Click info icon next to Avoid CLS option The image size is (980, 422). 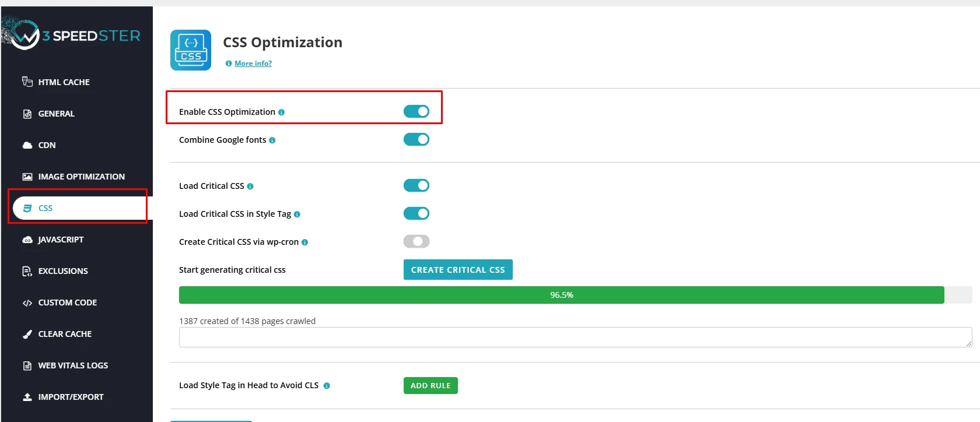pyautogui.click(x=327, y=386)
